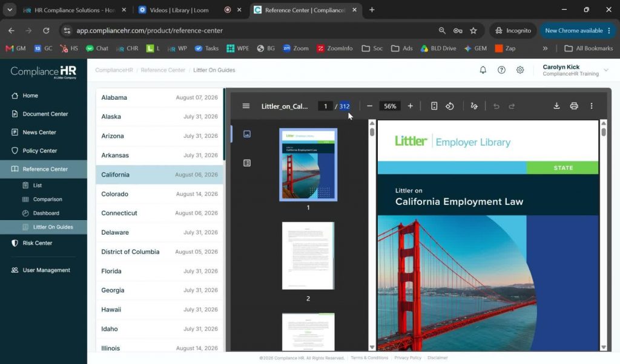
Task: Open the help question mark icon
Action: pos(501,70)
